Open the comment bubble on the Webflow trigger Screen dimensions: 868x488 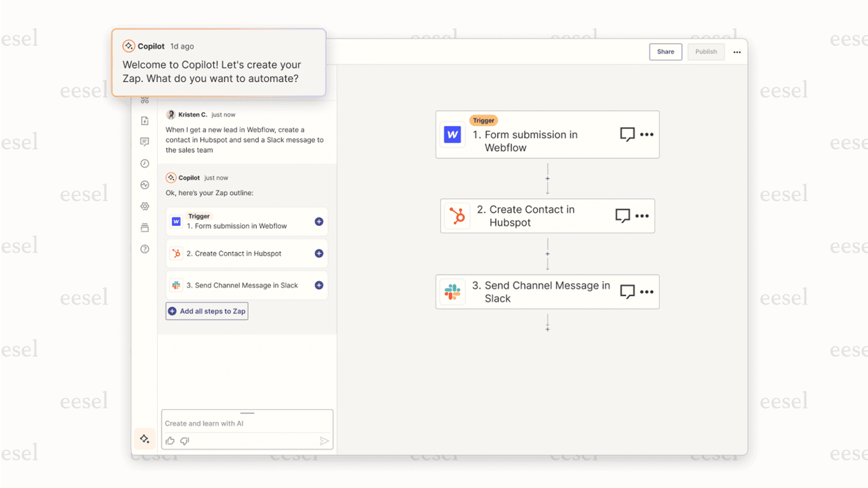pyautogui.click(x=627, y=134)
